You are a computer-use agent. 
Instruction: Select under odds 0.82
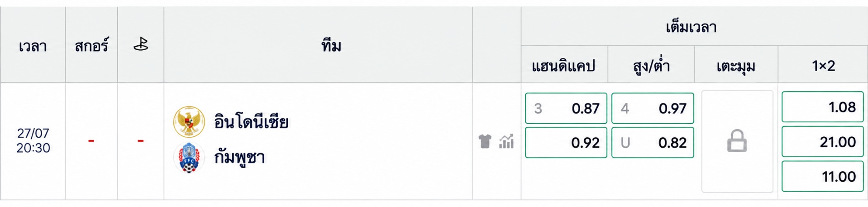653,143
